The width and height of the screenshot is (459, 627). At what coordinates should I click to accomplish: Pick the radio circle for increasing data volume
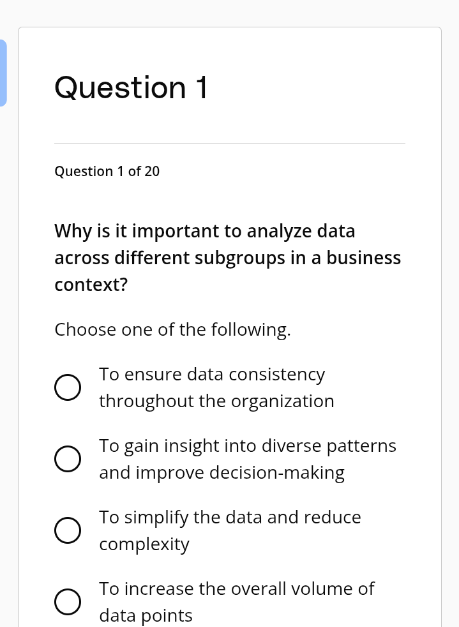coord(68,601)
